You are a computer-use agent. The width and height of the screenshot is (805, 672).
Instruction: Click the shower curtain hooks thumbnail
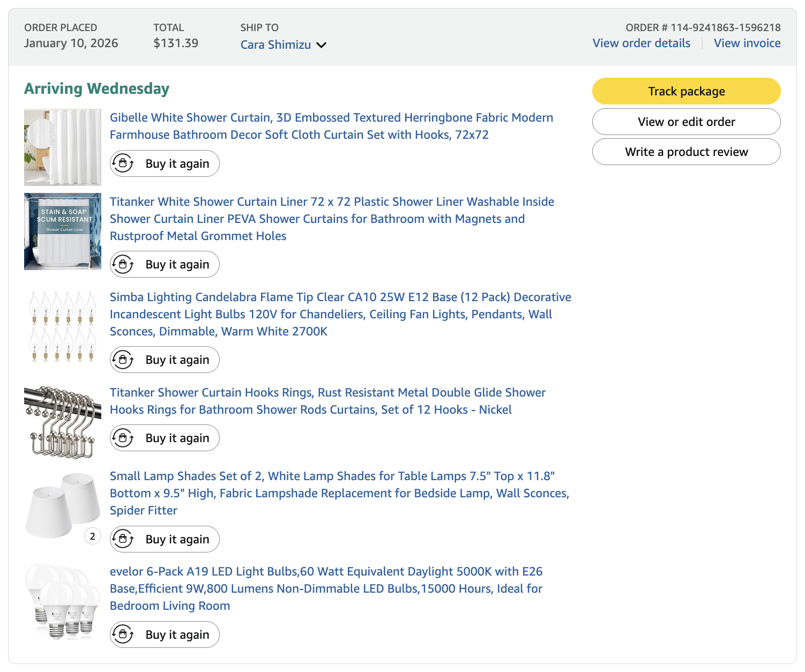[63, 422]
